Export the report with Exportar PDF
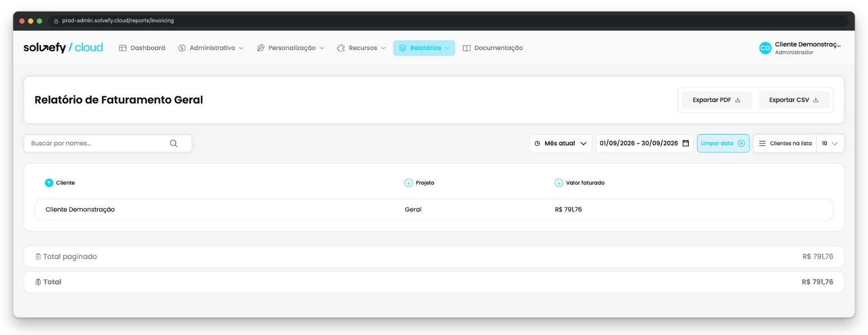This screenshot has height=335, width=868. [x=717, y=100]
